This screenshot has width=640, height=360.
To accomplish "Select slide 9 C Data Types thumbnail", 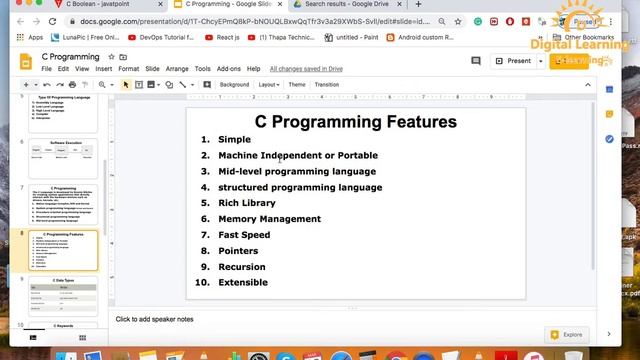I will point(63,296).
